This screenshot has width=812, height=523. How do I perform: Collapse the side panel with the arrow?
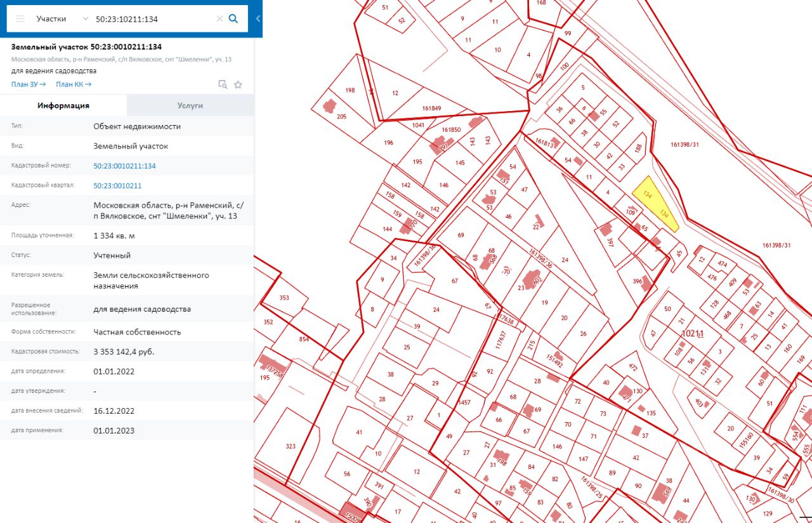(x=258, y=19)
